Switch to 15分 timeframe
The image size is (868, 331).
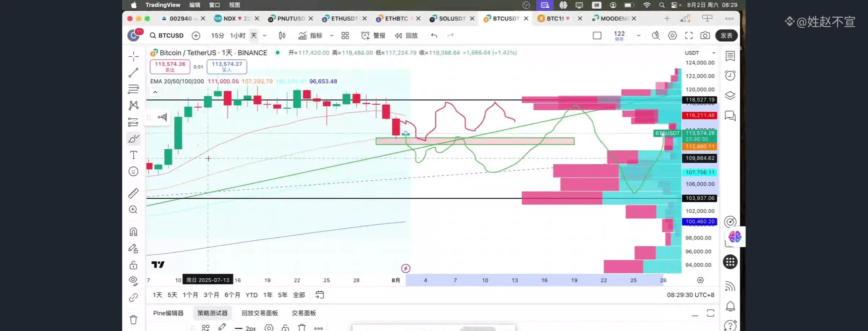click(217, 35)
